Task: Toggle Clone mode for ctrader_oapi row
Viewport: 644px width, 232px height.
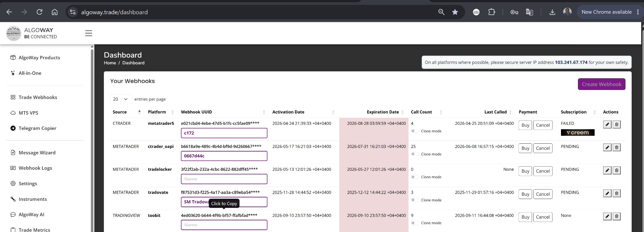Action: 415,154
